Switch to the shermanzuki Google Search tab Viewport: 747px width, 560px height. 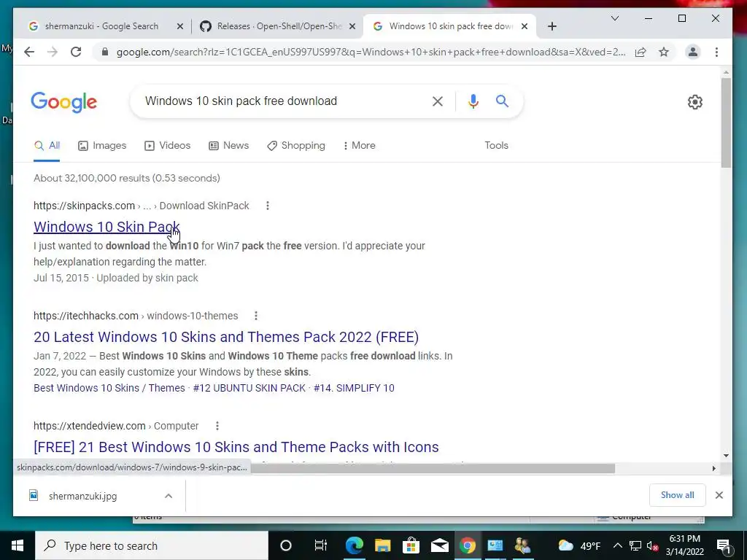click(x=101, y=26)
